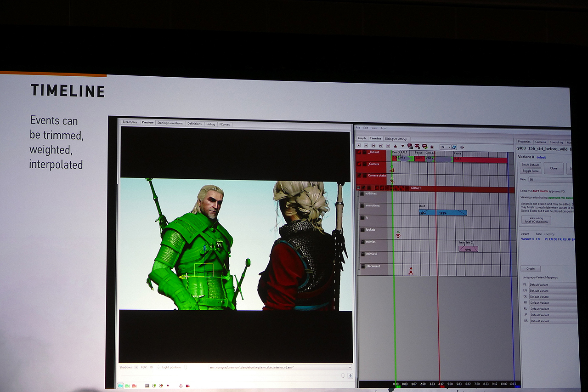Open the Tool menu
The height and width of the screenshot is (392, 588).
[384, 128]
